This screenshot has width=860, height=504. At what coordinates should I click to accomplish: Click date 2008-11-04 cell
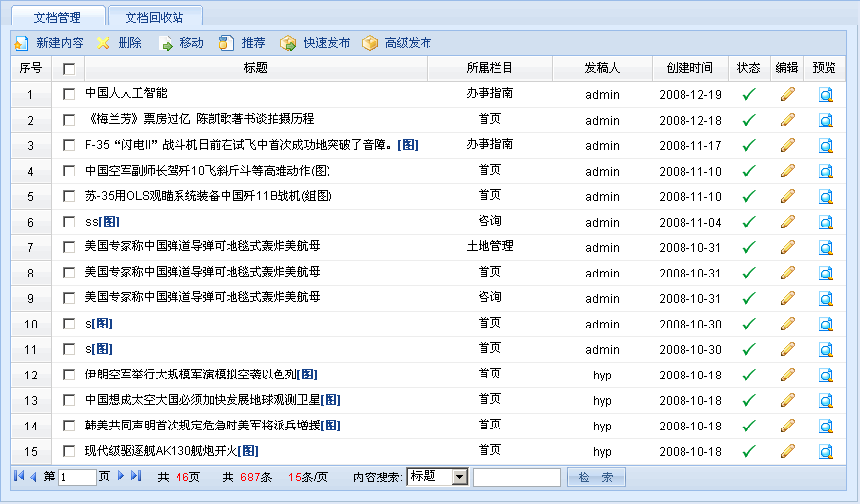click(x=690, y=223)
